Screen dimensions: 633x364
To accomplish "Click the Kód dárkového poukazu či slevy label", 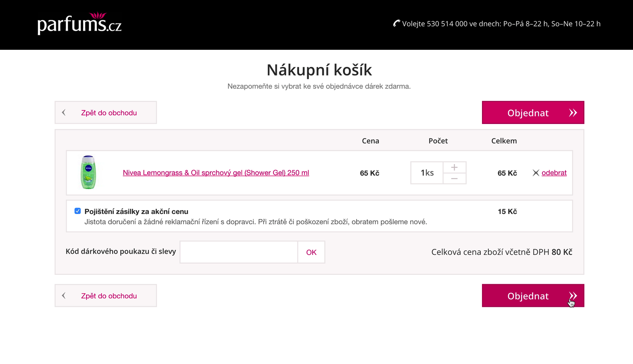I will (x=121, y=251).
